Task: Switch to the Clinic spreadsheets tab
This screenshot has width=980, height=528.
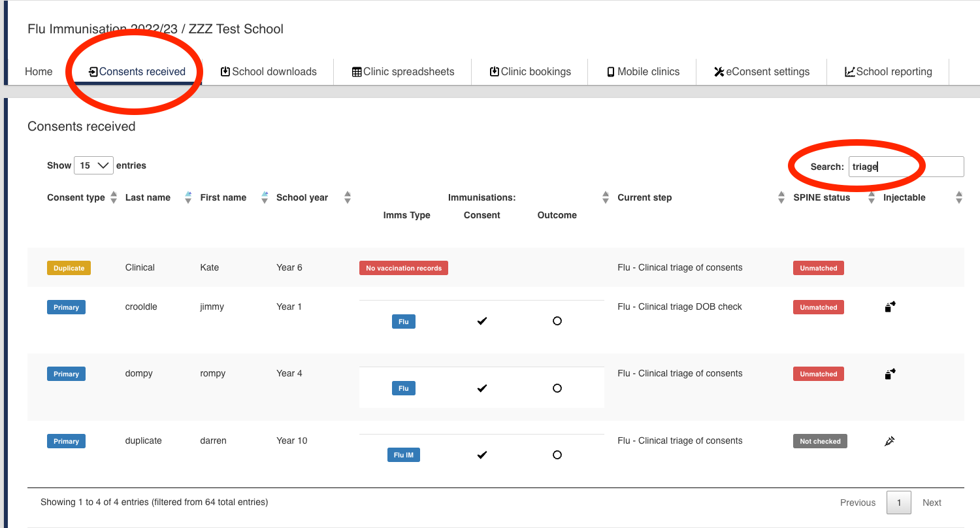Action: pos(402,72)
